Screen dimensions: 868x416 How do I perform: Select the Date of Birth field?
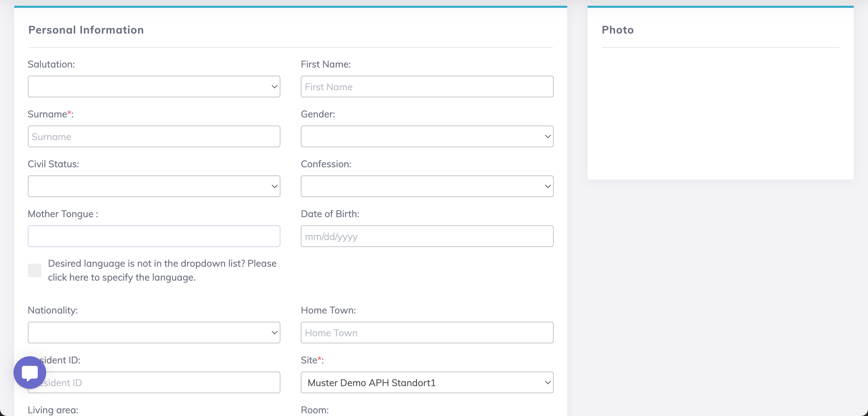(x=427, y=236)
